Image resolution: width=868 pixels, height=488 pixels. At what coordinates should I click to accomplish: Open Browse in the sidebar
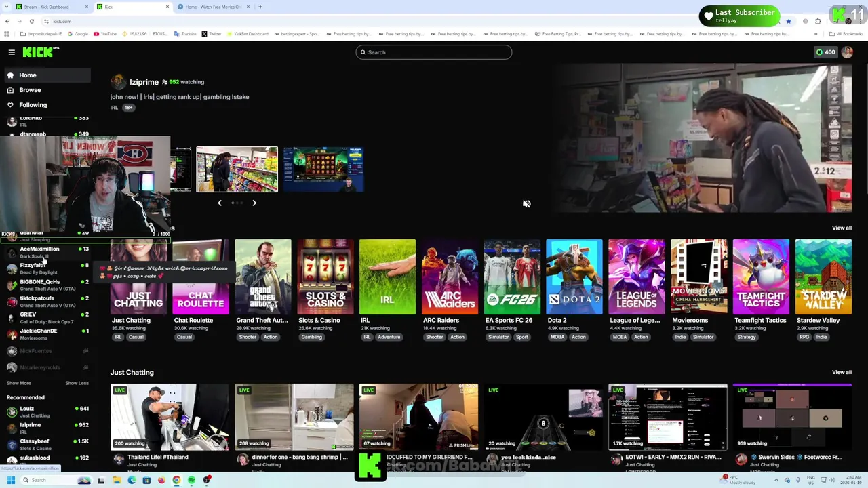tap(30, 90)
